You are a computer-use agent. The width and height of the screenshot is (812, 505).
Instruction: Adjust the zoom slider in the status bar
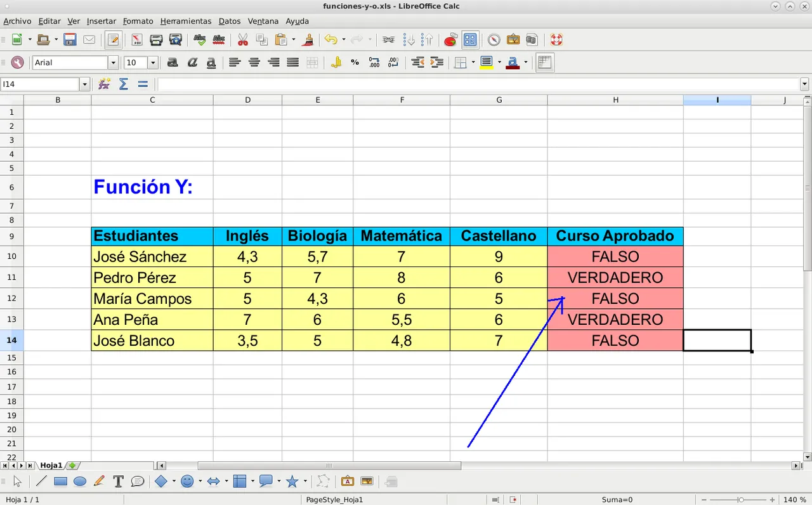[742, 499]
